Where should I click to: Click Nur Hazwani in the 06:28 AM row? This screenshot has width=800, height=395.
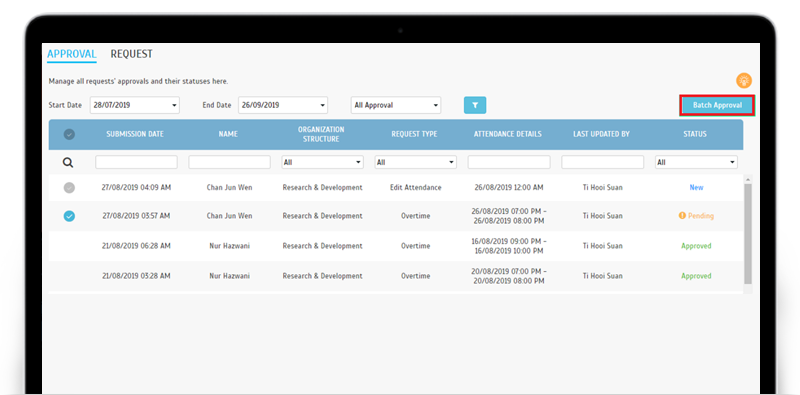click(x=230, y=246)
